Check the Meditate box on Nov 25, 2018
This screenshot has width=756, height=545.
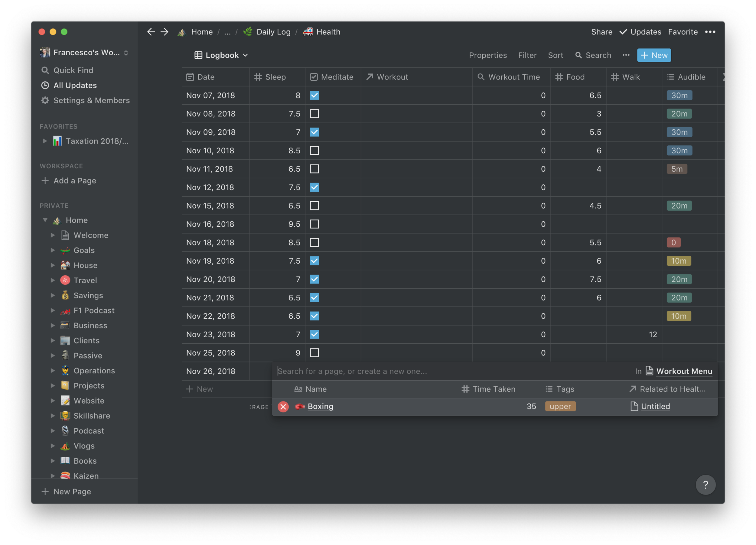click(314, 352)
